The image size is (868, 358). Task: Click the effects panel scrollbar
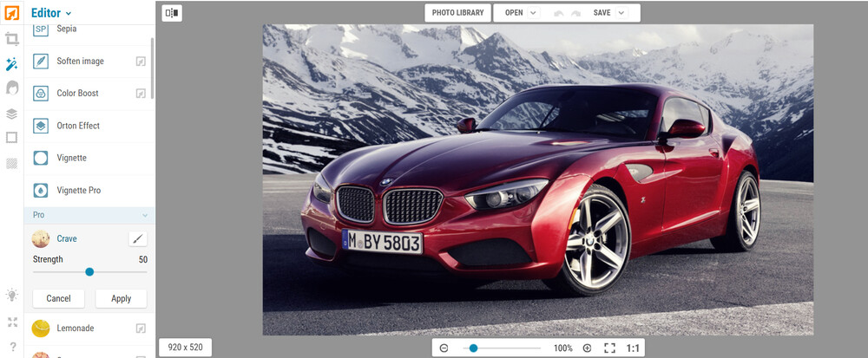pyautogui.click(x=152, y=68)
